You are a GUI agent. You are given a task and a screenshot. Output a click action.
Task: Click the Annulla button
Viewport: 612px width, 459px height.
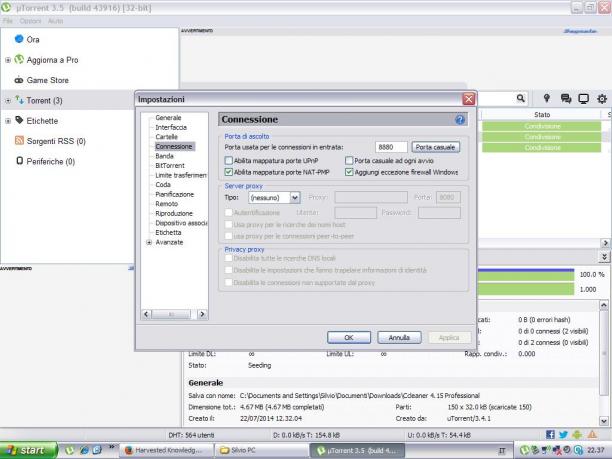399,338
